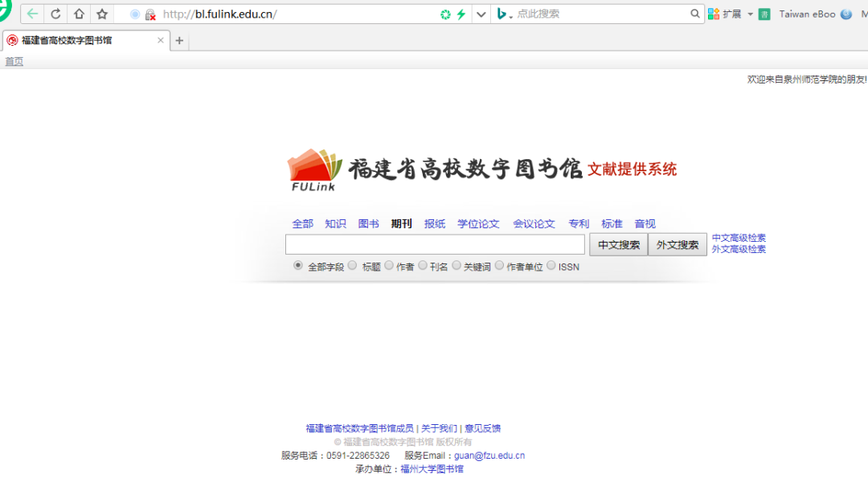Open a new browser tab with plus button
Screen dimensions: 868x482
(x=179, y=41)
